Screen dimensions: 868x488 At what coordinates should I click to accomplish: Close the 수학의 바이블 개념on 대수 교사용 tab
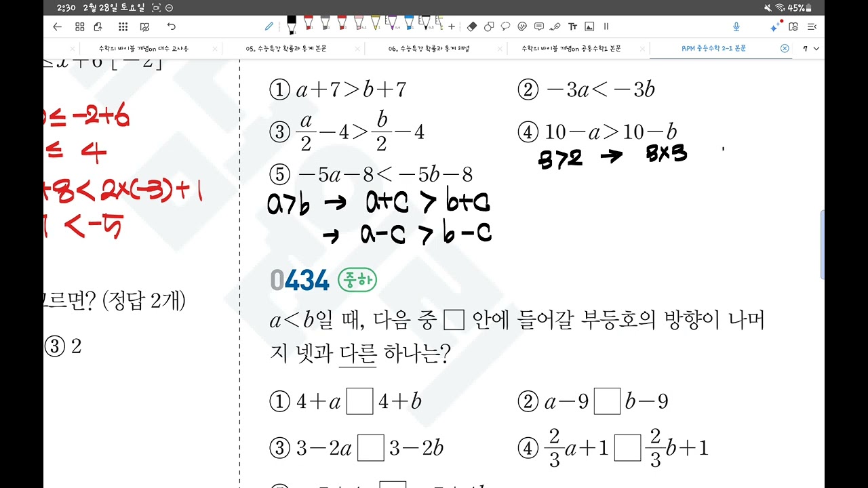pyautogui.click(x=215, y=49)
